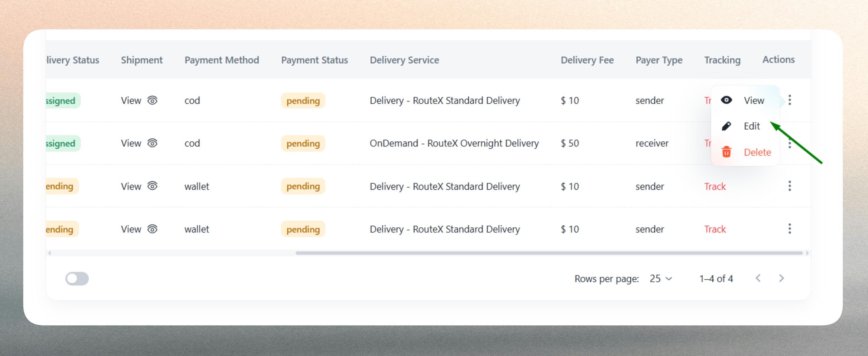Select Edit from the open context menu
The image size is (868, 356).
752,126
